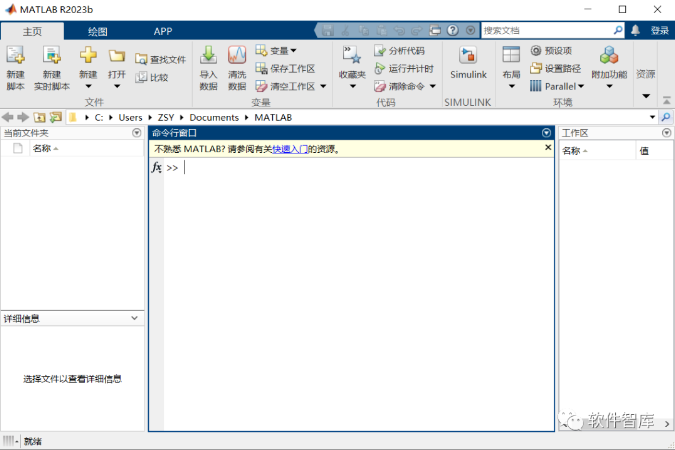The image size is (675, 450).
Task: Expand the 资源 (Resources) dropdown
Action: pyautogui.click(x=646, y=96)
